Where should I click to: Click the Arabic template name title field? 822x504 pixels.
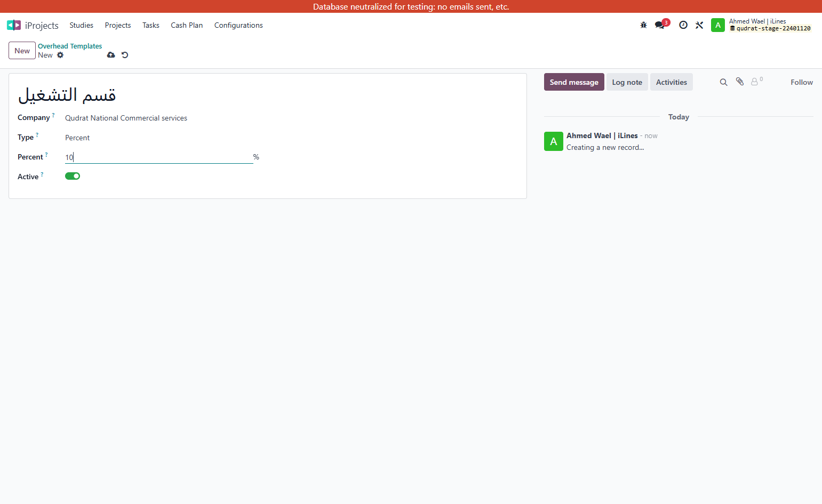(x=268, y=95)
